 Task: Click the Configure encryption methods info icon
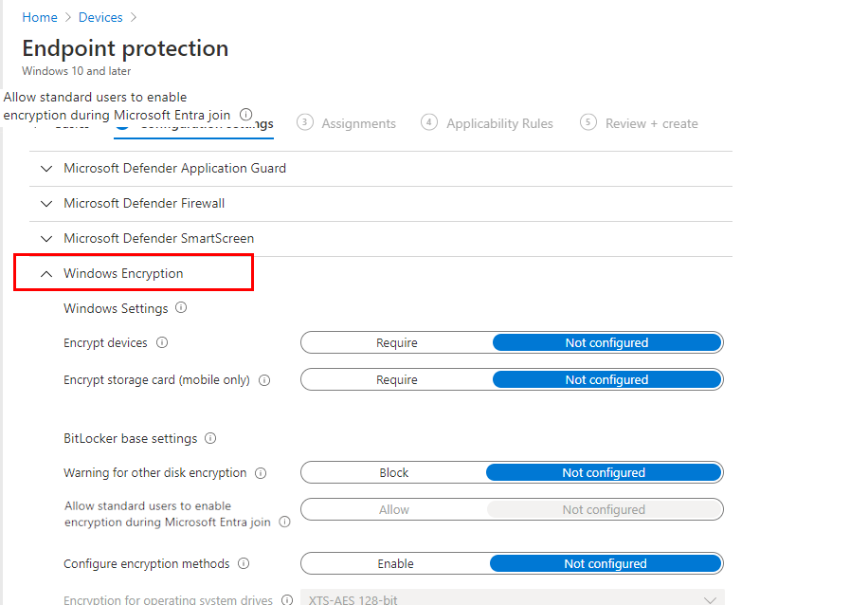243,563
